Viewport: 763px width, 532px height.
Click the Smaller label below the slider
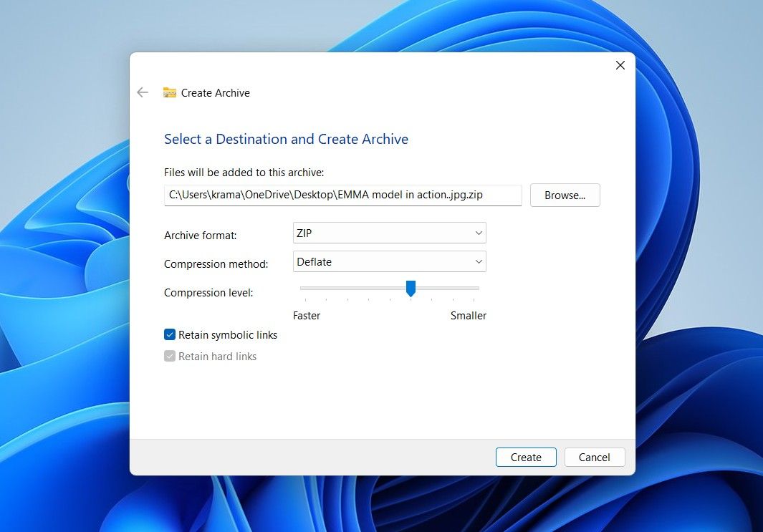tap(469, 315)
